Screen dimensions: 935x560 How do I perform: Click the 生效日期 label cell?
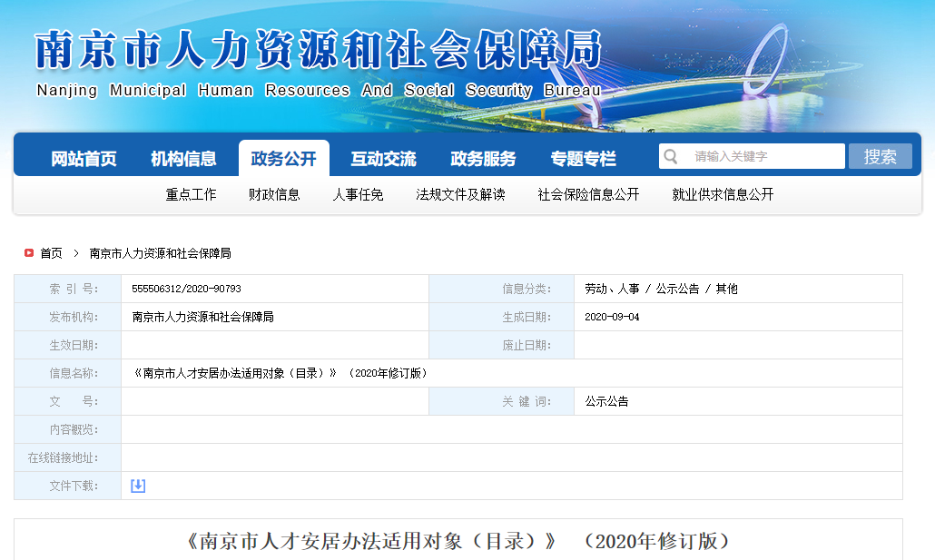(68, 345)
